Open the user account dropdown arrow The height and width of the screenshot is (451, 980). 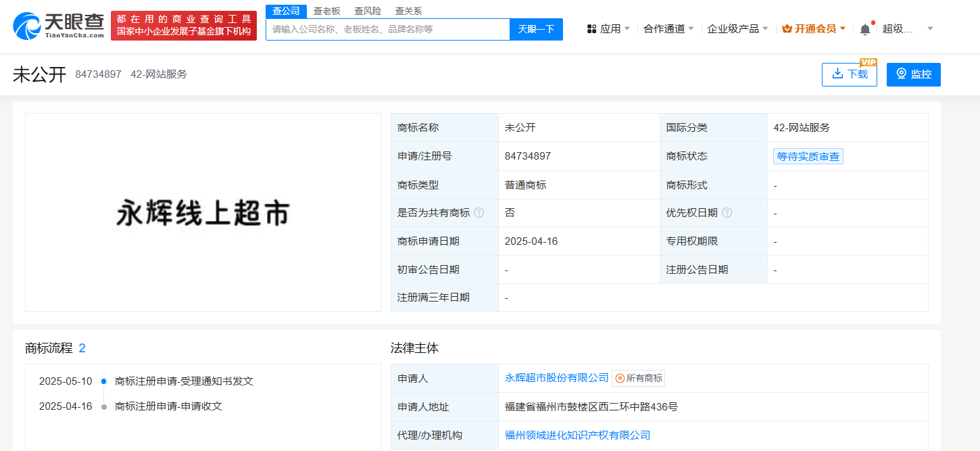930,29
